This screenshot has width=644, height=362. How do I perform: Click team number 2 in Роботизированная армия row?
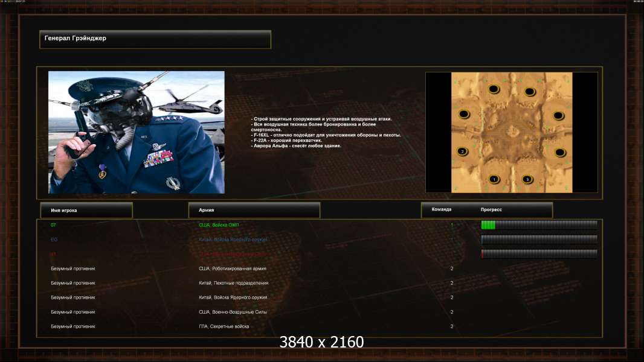click(452, 268)
